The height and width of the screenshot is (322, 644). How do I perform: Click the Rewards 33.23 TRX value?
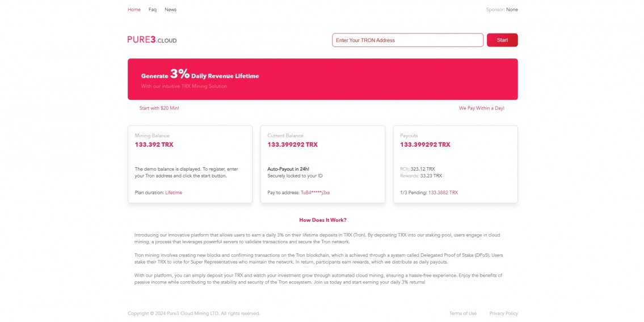click(431, 176)
